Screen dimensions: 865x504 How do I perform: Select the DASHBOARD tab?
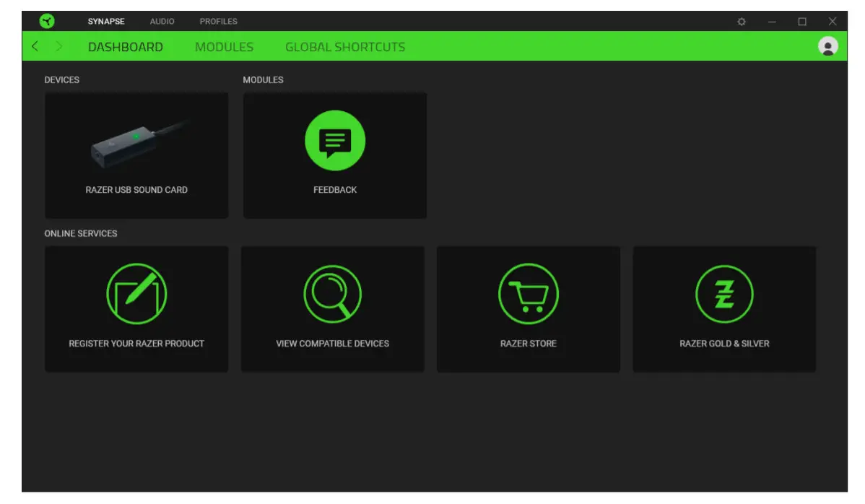[126, 46]
